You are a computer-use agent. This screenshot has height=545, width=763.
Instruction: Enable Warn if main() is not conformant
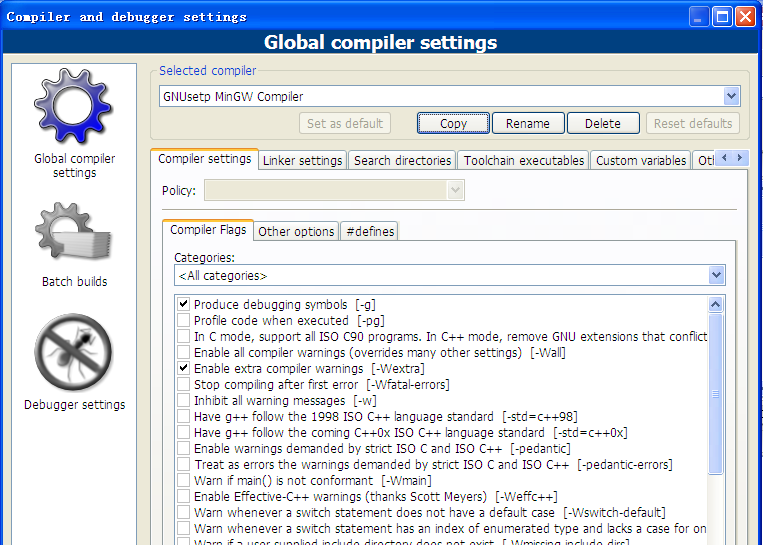[x=183, y=480]
